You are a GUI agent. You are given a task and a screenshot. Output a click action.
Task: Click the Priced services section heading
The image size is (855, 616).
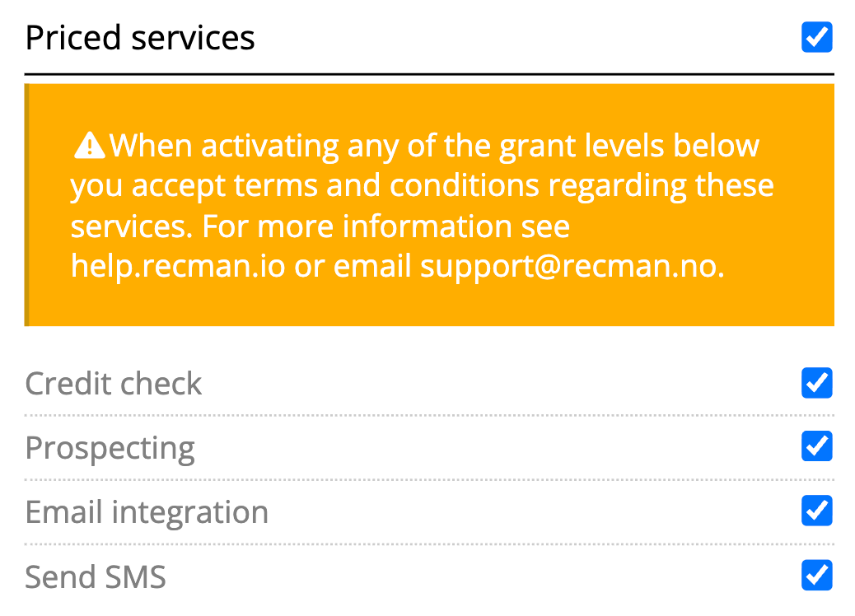click(140, 38)
